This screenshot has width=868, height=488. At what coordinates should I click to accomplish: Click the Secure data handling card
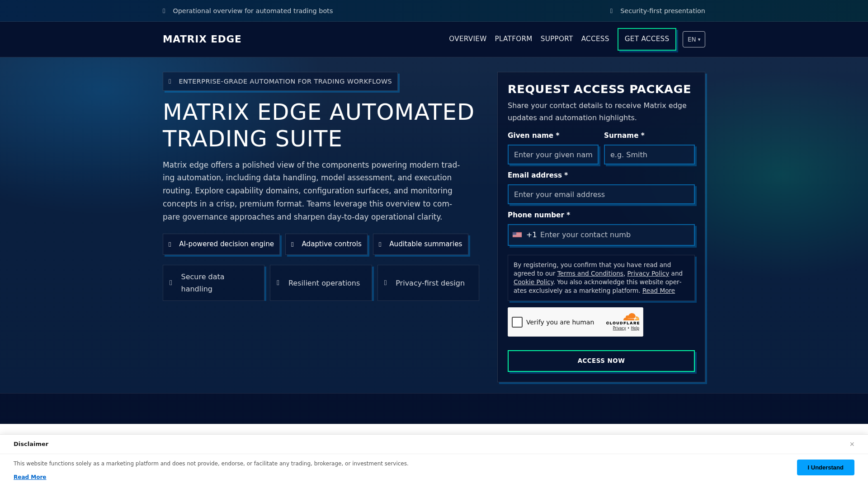(x=213, y=283)
